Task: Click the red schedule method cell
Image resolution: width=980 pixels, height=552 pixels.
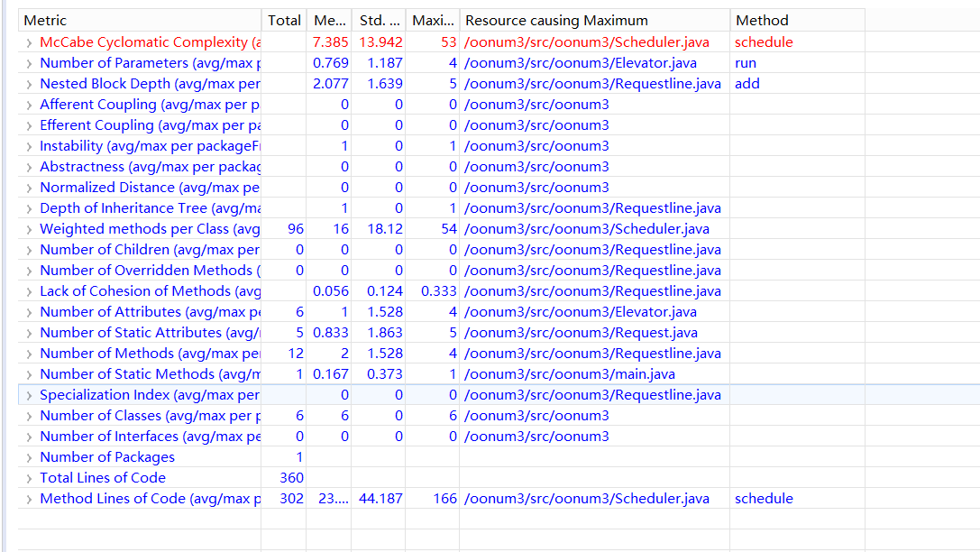Action: (764, 42)
